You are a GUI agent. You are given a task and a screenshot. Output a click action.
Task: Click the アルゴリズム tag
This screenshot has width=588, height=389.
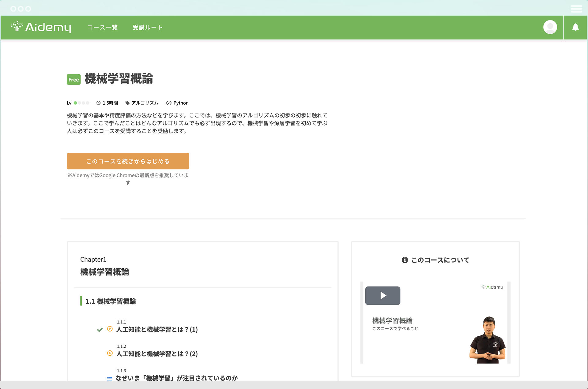pos(142,103)
